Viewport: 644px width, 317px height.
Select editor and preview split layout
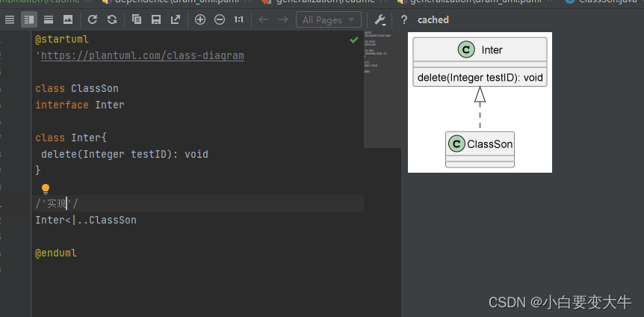click(28, 19)
